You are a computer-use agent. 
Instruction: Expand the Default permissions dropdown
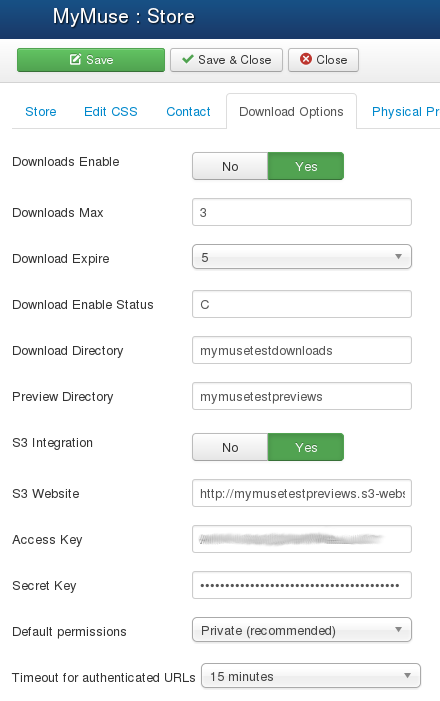pyautogui.click(x=302, y=630)
